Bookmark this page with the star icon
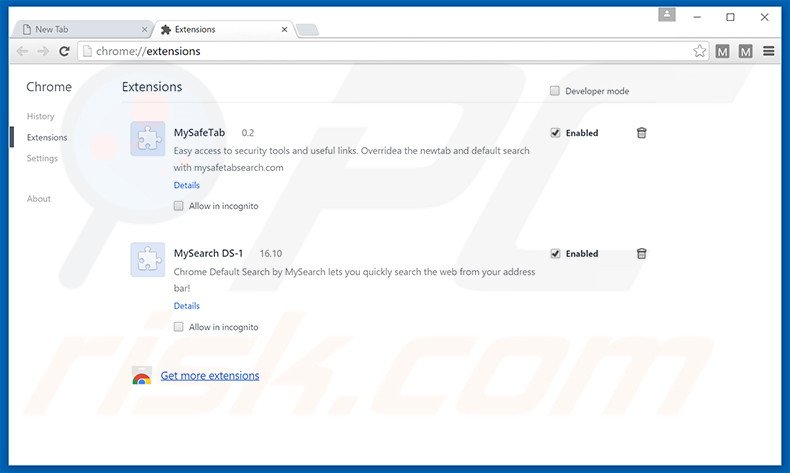790x473 pixels. tap(699, 51)
